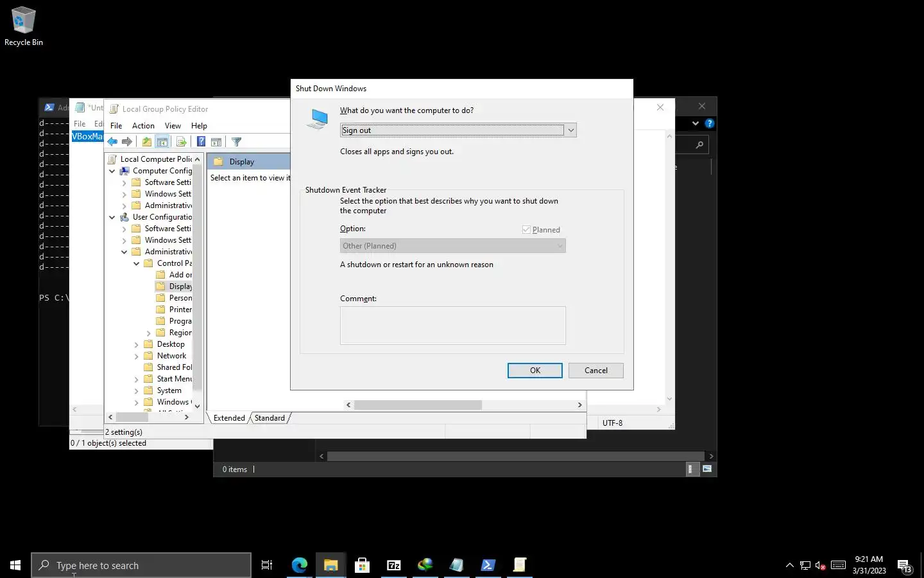Open the Help menu in Group Policy Editor
The height and width of the screenshot is (578, 924).
tap(199, 126)
